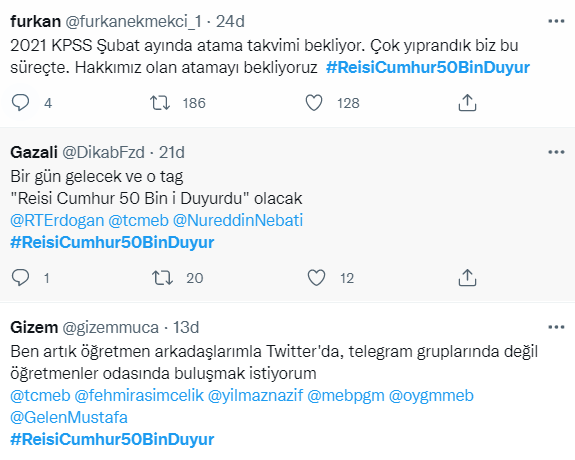Open @GelenMustafa mention link
The image size is (575, 460).
tap(69, 417)
